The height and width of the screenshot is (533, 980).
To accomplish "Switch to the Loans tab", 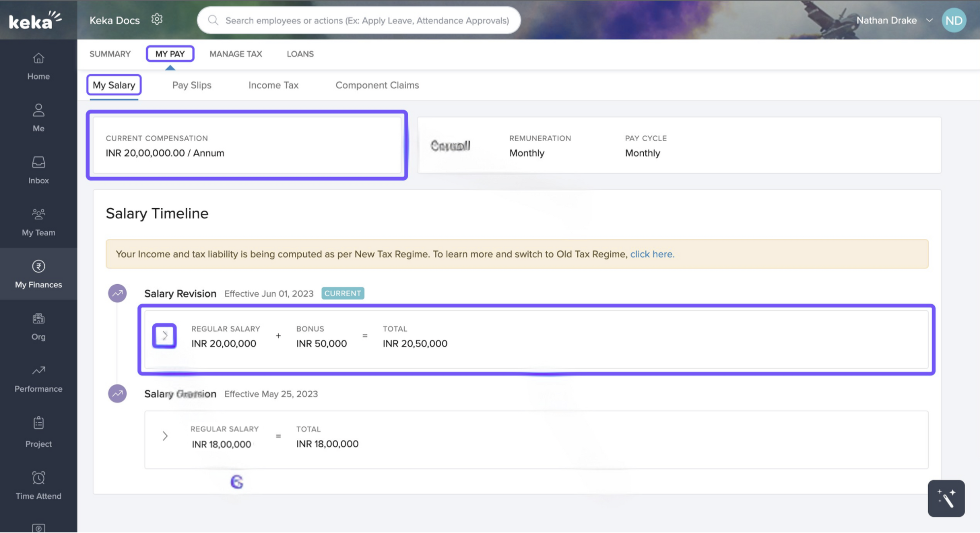I will pos(300,54).
